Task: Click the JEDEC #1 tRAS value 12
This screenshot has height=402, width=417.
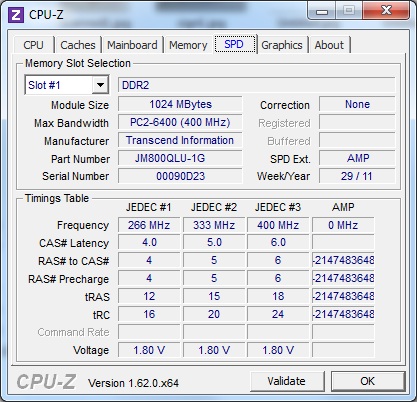Action: click(x=149, y=296)
